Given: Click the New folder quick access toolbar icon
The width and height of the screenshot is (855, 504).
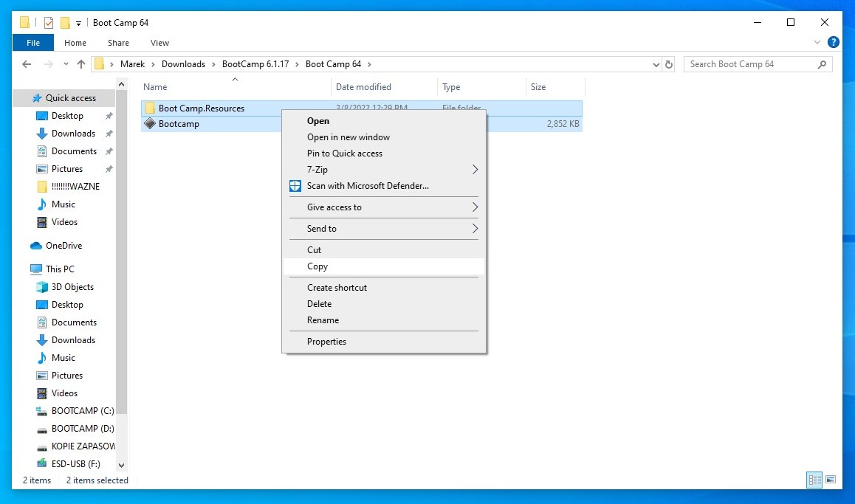Looking at the screenshot, I should coord(65,22).
